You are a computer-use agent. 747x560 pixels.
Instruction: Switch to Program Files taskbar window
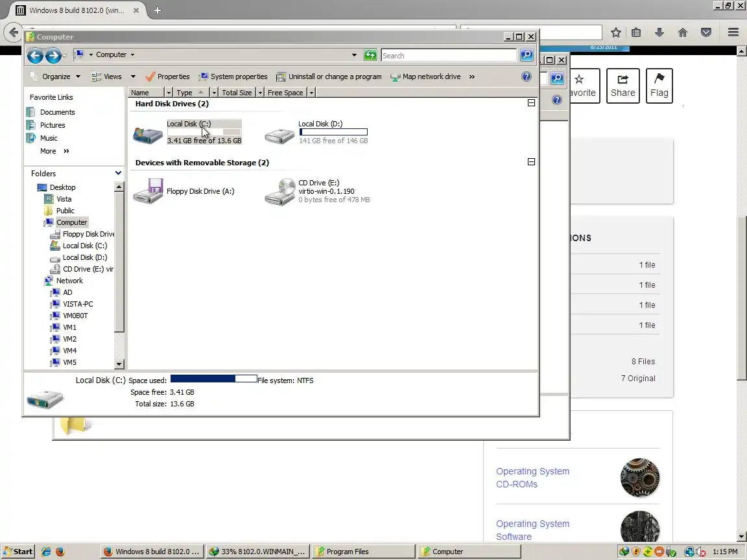click(363, 552)
